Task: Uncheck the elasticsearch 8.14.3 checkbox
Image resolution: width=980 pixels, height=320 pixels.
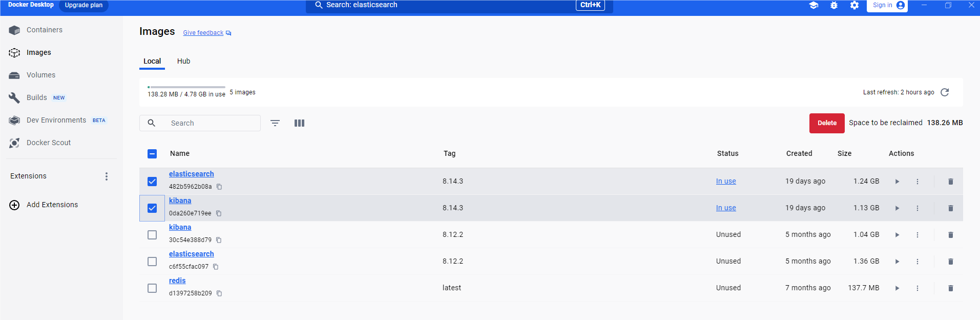Action: 152,182
